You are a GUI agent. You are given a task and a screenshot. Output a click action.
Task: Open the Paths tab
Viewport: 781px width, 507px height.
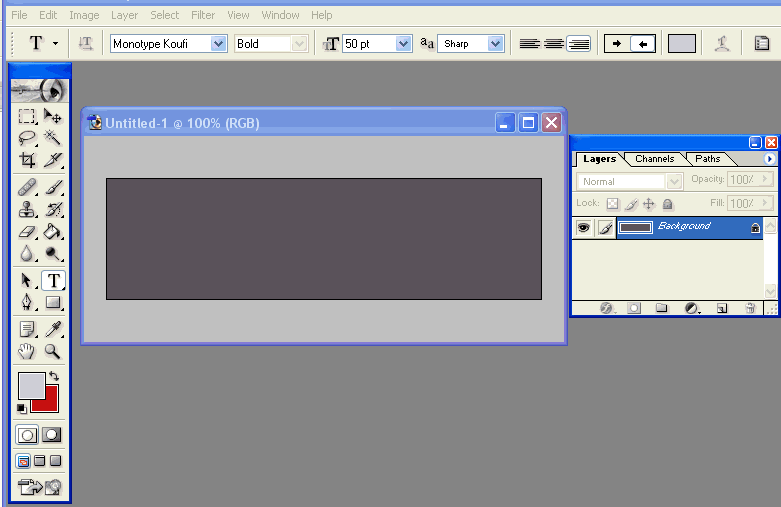pyautogui.click(x=708, y=159)
